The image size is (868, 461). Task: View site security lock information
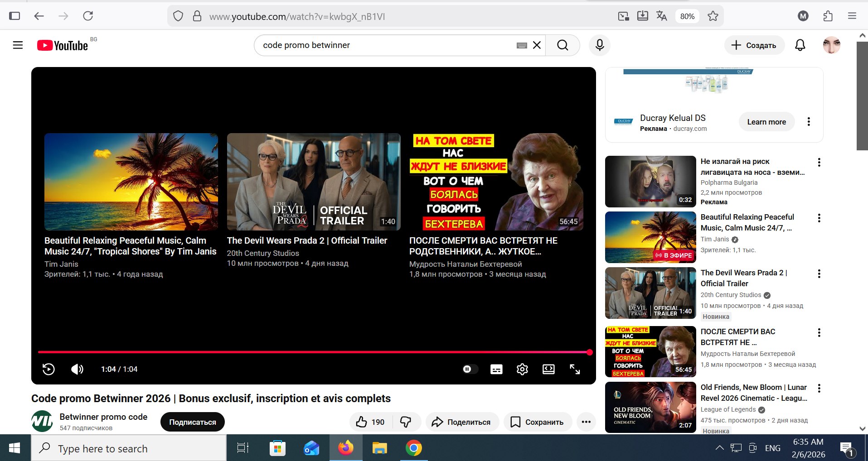(197, 16)
